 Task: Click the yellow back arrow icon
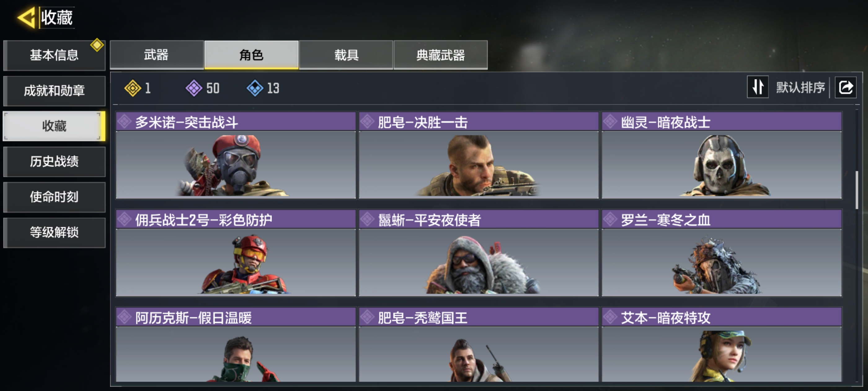pos(26,17)
